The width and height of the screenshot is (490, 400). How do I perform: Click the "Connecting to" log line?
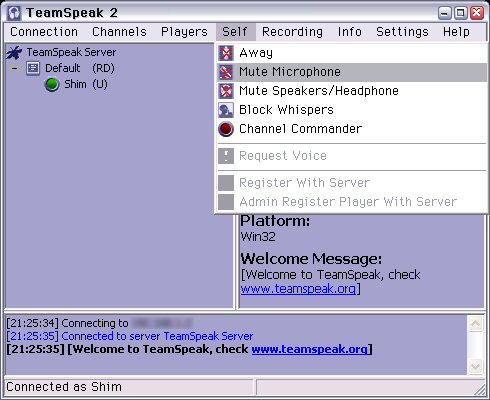pos(99,323)
